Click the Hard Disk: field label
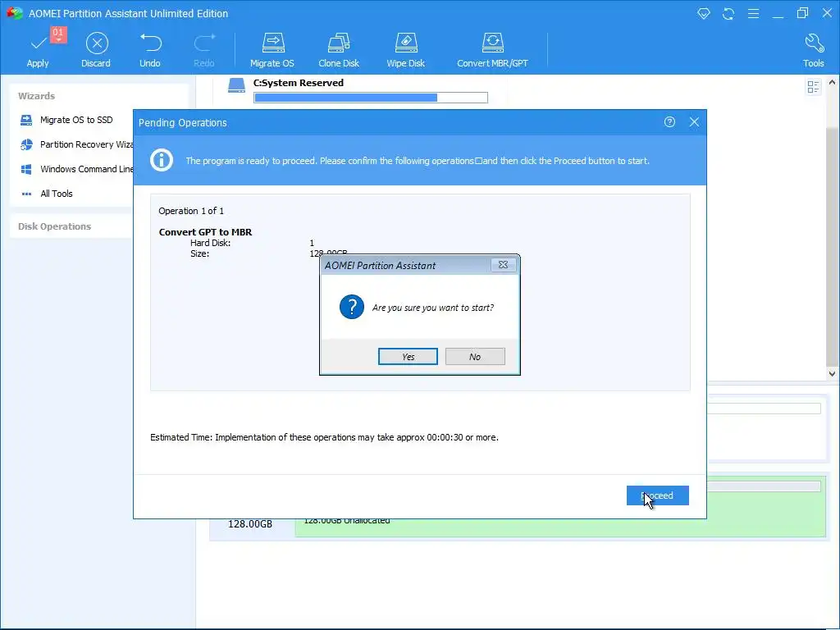This screenshot has width=840, height=630. click(x=211, y=243)
